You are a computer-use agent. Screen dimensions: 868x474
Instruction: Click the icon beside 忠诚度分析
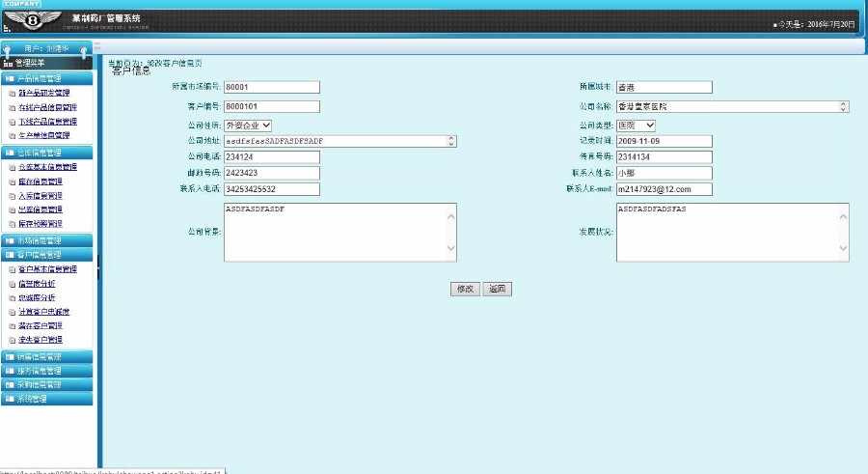click(13, 298)
